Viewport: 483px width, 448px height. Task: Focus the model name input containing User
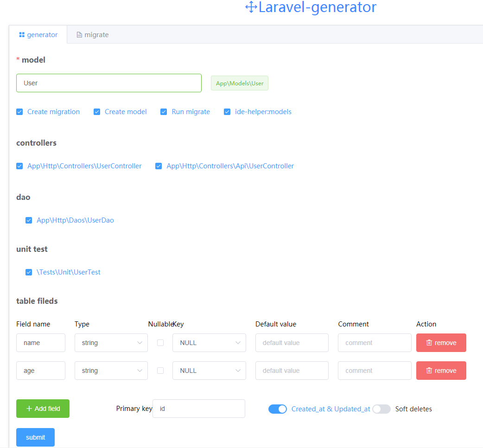[x=109, y=83]
